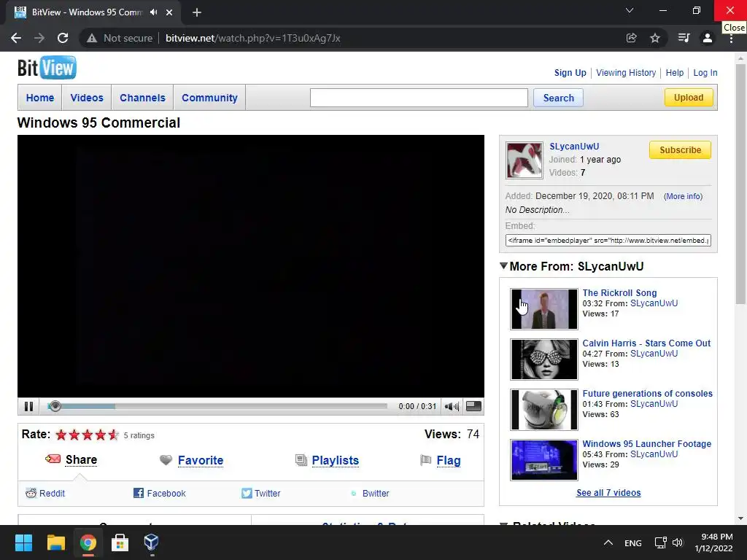
Task: Mute the tab using the tab audio icon
Action: 153,12
